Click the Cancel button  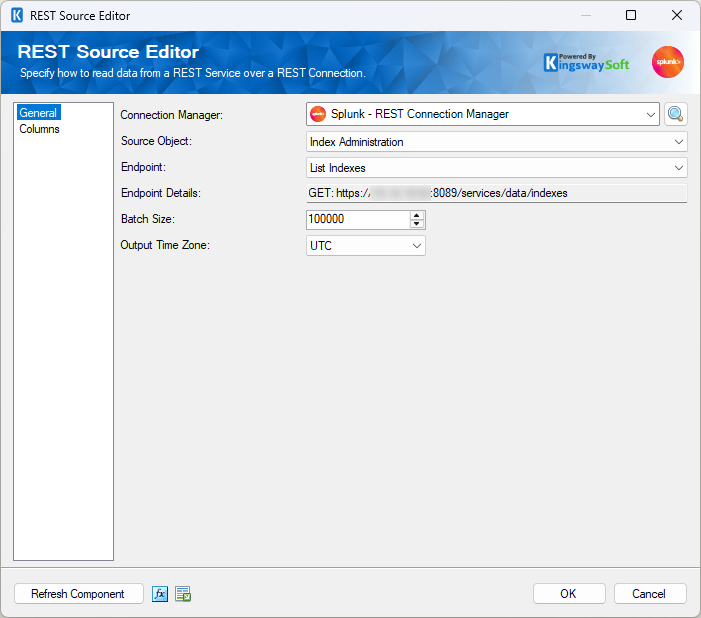click(650, 594)
